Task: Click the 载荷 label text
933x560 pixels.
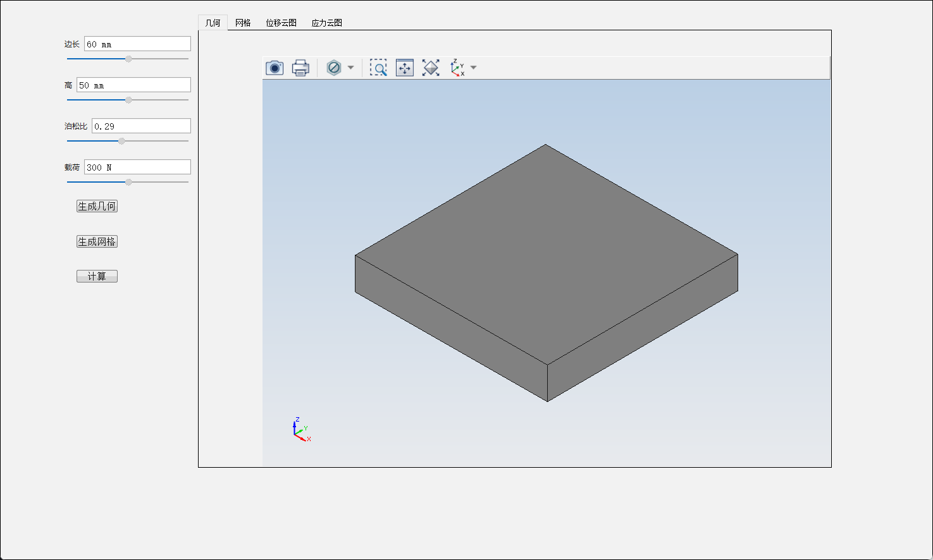Action: click(x=72, y=167)
